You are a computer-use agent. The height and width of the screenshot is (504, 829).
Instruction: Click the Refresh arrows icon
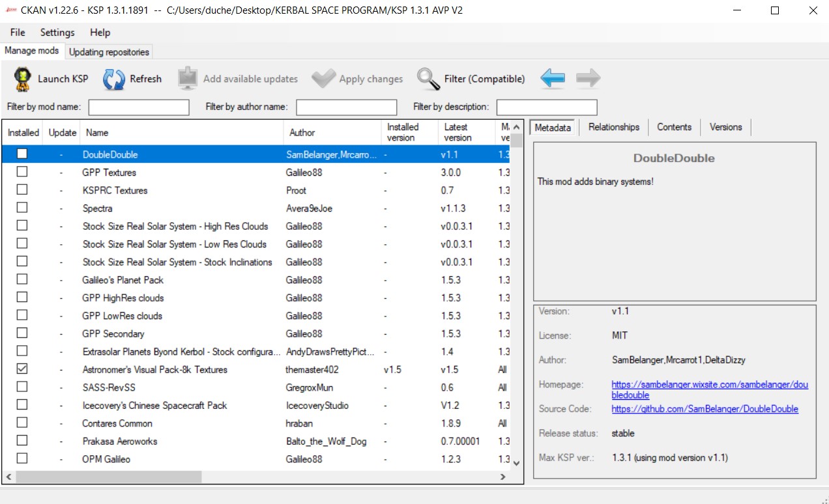(x=114, y=79)
